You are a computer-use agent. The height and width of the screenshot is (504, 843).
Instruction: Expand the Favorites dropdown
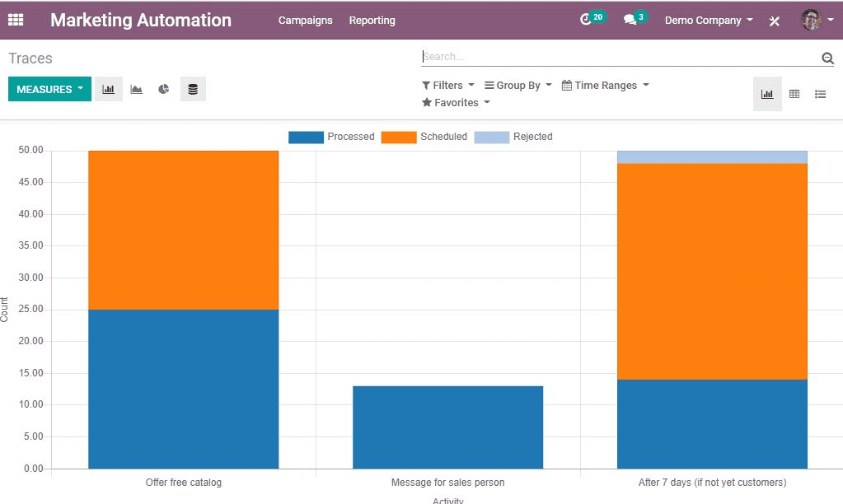point(456,103)
